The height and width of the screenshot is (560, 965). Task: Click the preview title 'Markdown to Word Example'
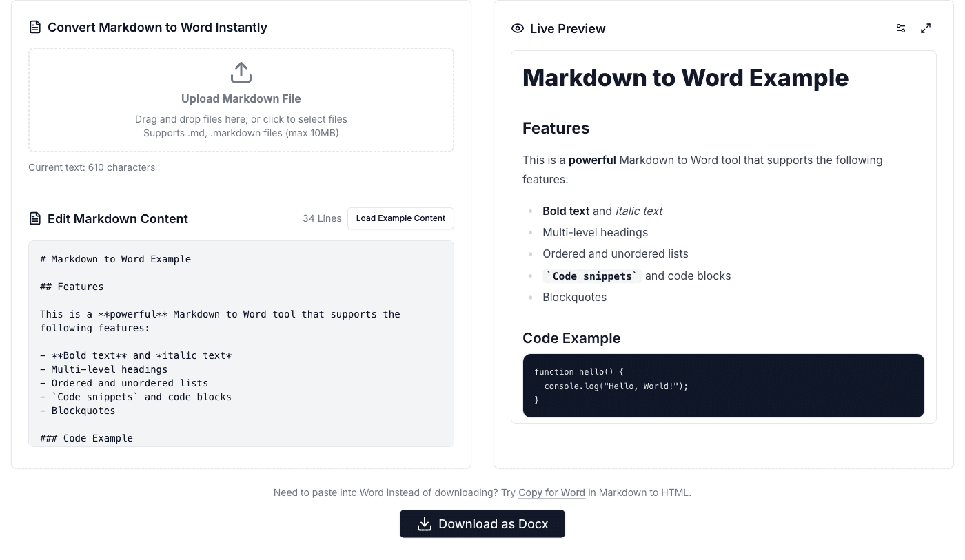pos(685,78)
